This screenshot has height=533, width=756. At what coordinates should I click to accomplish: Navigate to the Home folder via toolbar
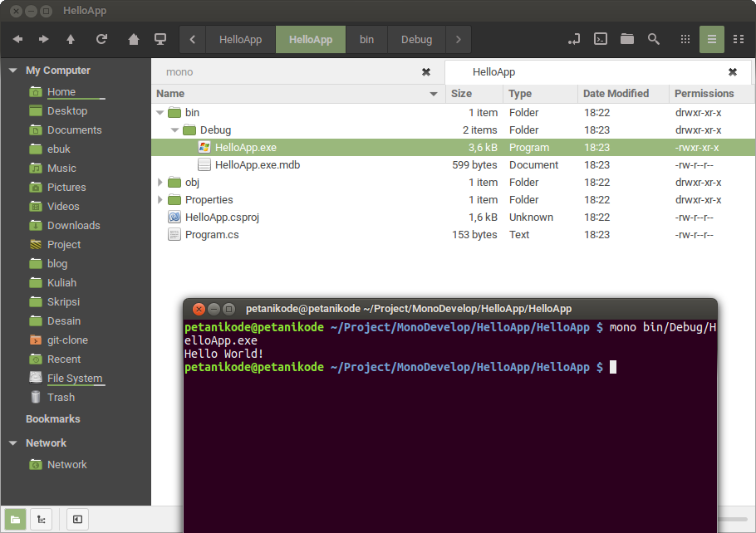coord(133,40)
